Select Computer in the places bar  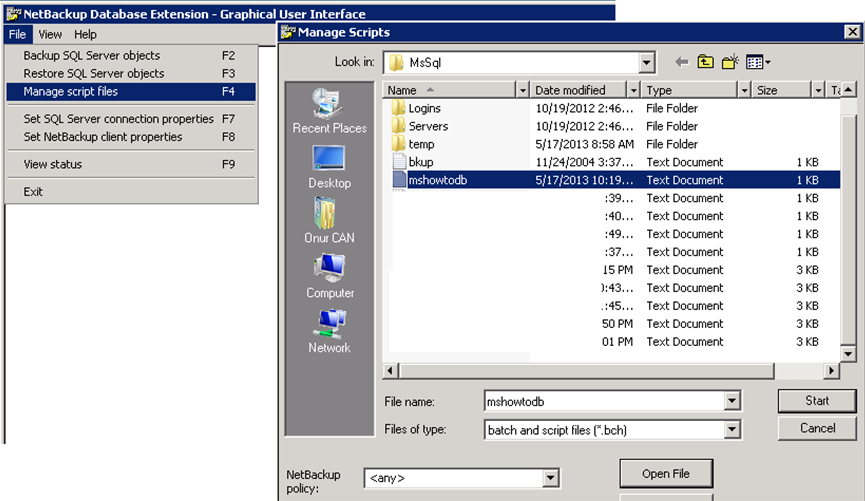(x=329, y=276)
